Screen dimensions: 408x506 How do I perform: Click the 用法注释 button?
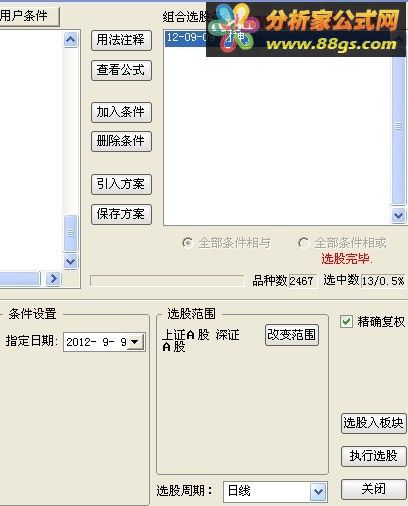[x=121, y=40]
